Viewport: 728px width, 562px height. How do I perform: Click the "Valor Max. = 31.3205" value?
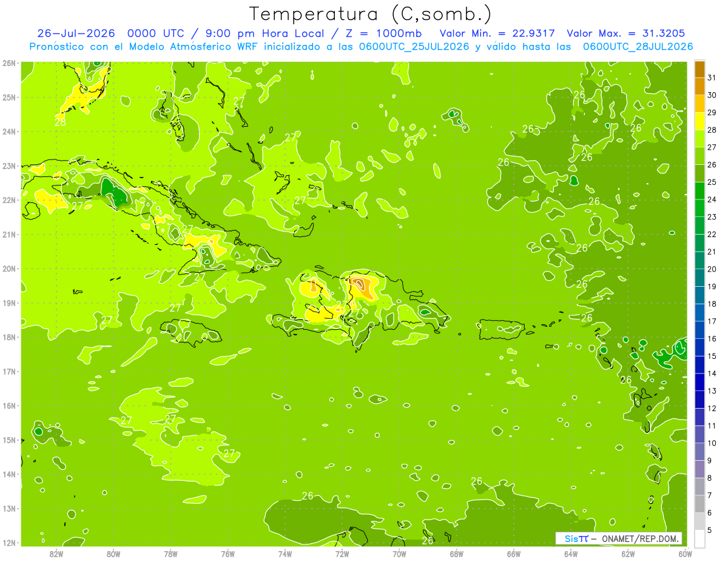tap(626, 33)
